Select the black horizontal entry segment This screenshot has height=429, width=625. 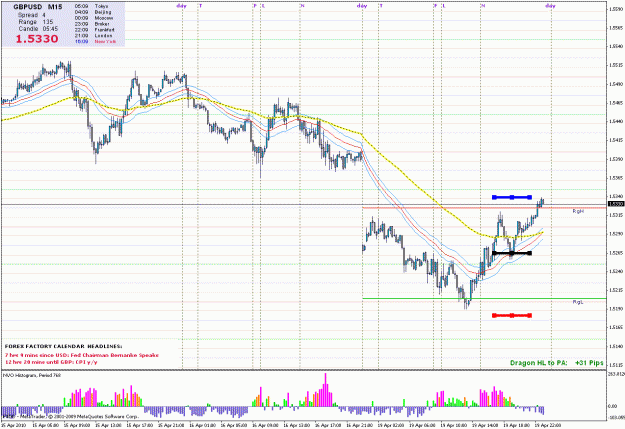(512, 253)
